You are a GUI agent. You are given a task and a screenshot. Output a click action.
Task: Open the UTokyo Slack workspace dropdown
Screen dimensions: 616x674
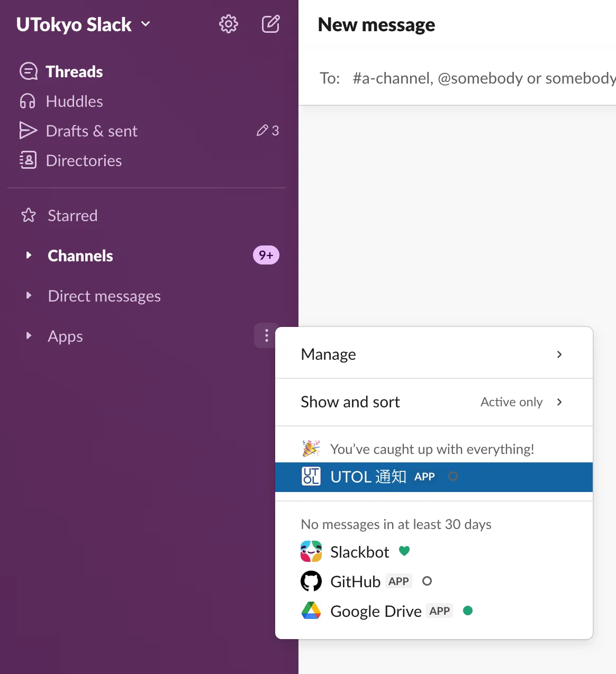[84, 24]
